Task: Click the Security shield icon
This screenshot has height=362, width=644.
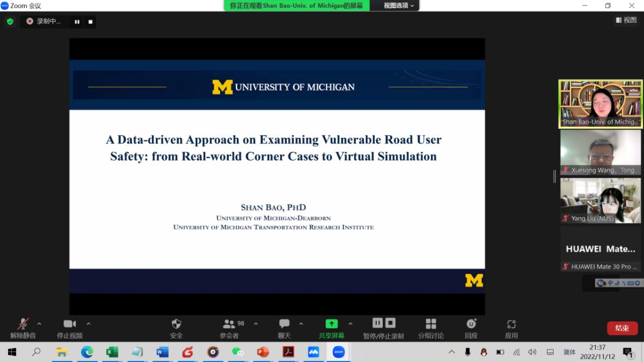Action: point(176,324)
